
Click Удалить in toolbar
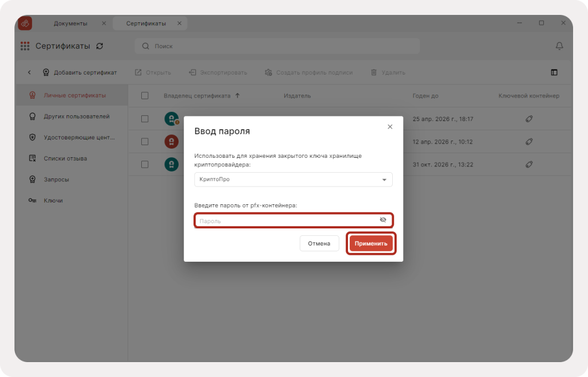click(x=388, y=72)
